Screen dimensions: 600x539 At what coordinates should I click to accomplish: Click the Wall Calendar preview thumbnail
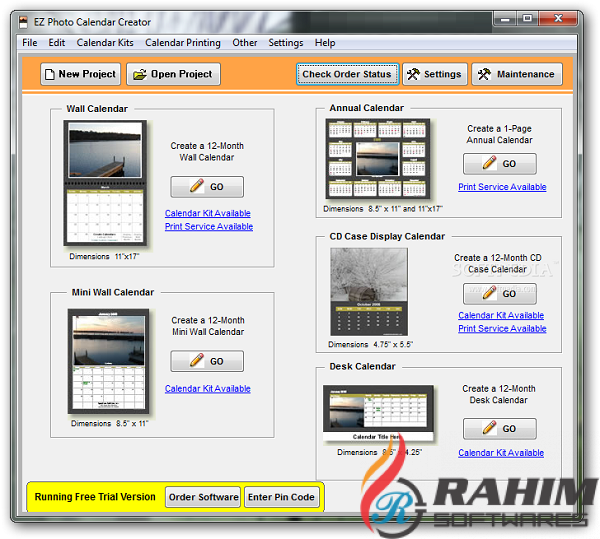105,183
